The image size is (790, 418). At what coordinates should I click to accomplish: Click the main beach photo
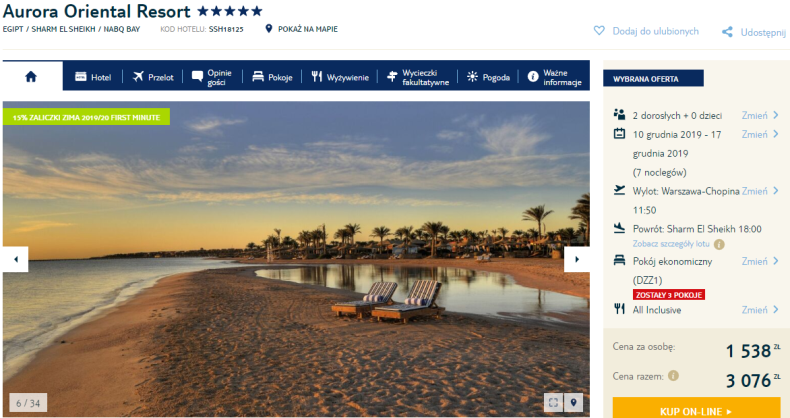pos(296,259)
